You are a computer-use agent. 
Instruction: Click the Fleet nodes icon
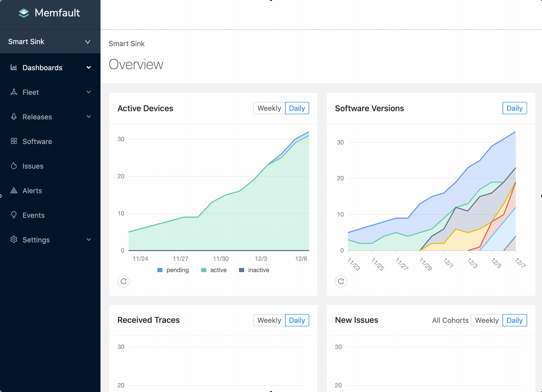pyautogui.click(x=14, y=92)
